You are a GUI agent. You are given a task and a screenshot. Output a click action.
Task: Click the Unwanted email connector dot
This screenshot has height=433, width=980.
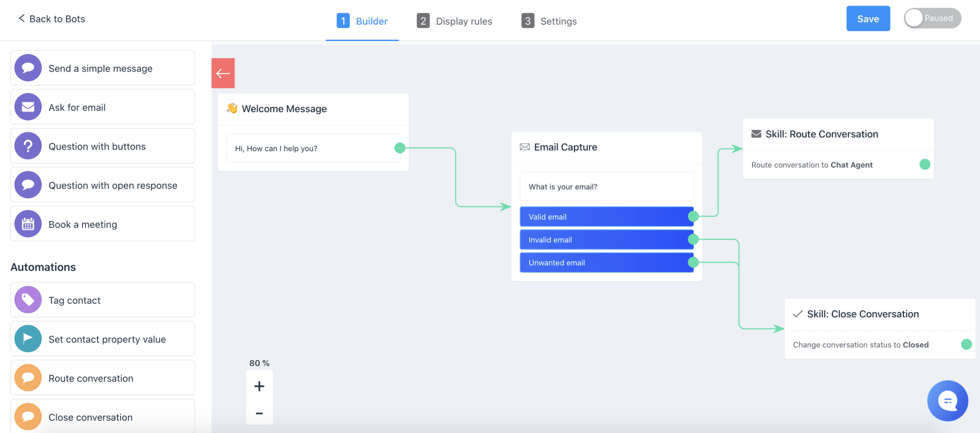tap(693, 262)
